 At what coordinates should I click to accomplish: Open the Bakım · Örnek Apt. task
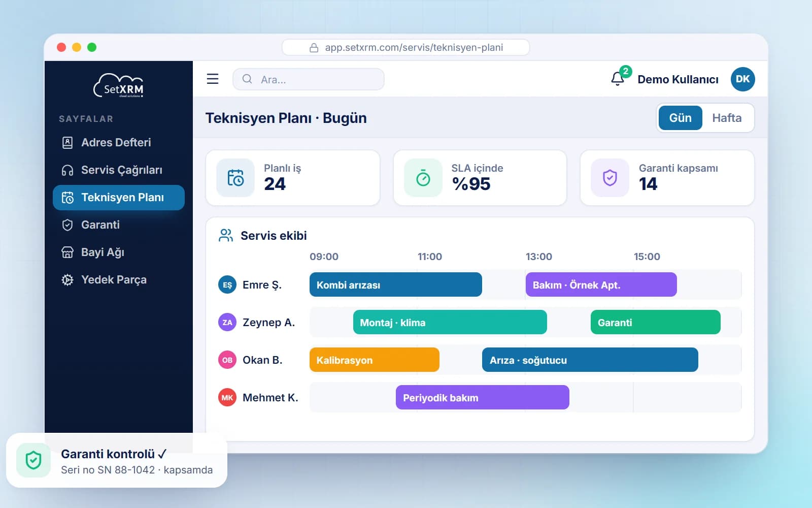pyautogui.click(x=601, y=284)
